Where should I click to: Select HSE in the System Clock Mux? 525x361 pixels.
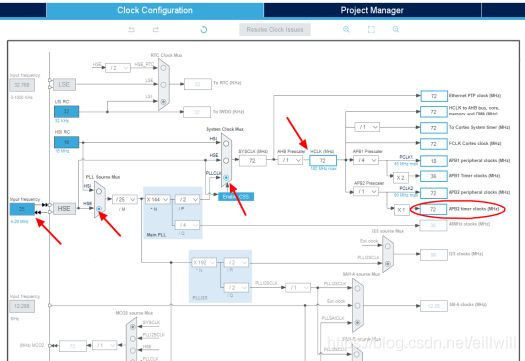click(x=226, y=160)
